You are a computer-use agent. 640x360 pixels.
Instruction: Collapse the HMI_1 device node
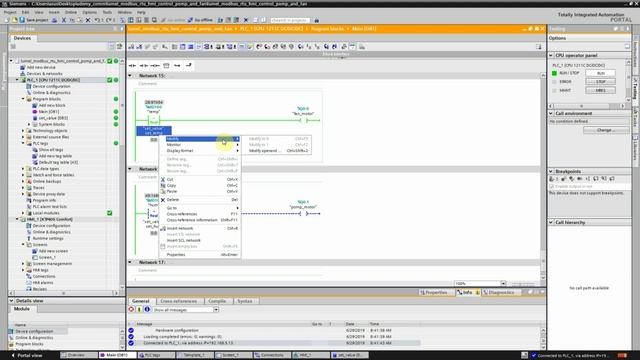click(x=17, y=219)
